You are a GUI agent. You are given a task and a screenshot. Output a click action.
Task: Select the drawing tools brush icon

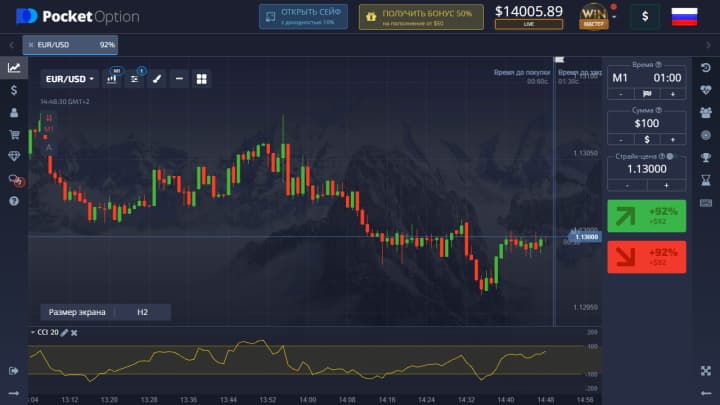[x=157, y=79]
